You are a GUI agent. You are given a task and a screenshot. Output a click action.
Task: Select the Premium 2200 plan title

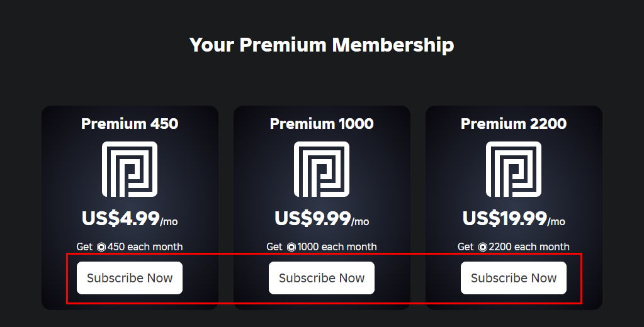coord(514,124)
